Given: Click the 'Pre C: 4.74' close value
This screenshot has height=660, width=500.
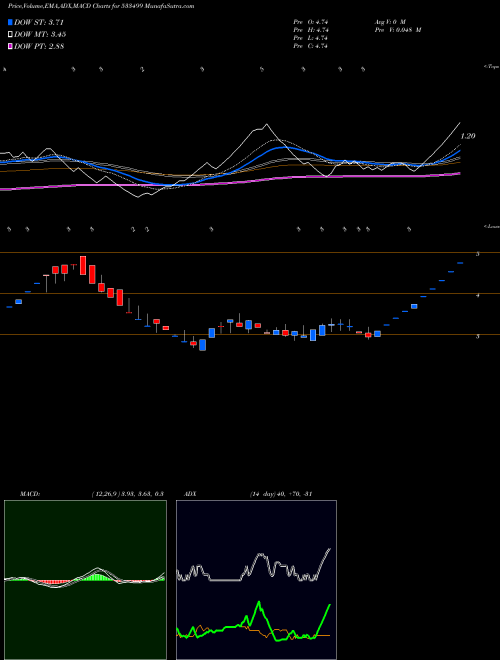Looking at the screenshot, I should point(311,46).
